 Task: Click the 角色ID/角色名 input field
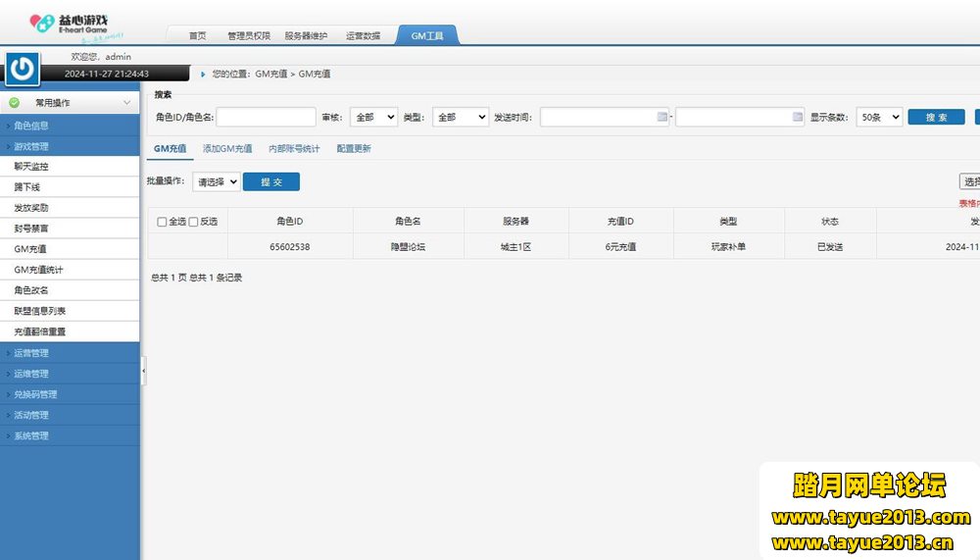pyautogui.click(x=266, y=117)
